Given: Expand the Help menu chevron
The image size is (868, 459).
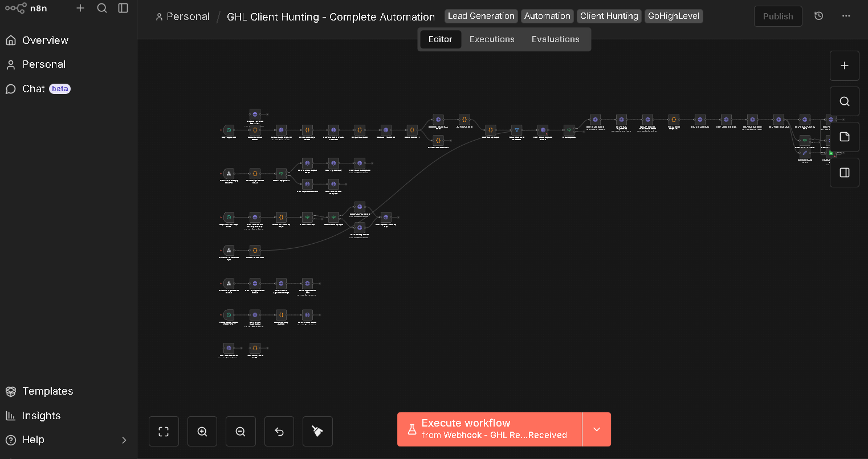Looking at the screenshot, I should click(x=124, y=440).
